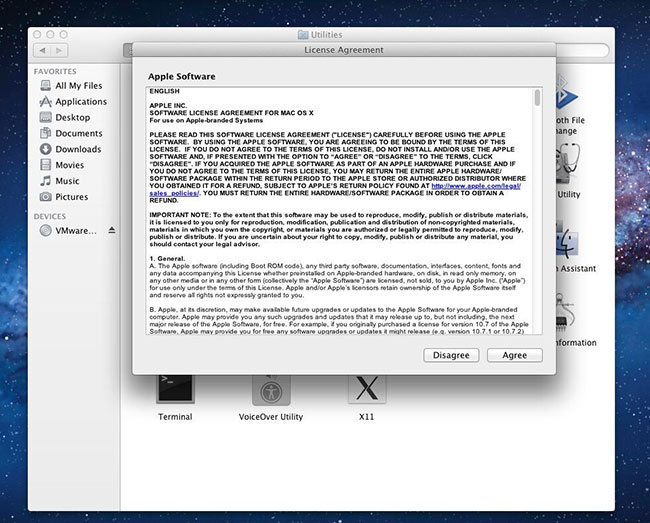Select the System Information icon
650x523 pixels.
point(565,313)
